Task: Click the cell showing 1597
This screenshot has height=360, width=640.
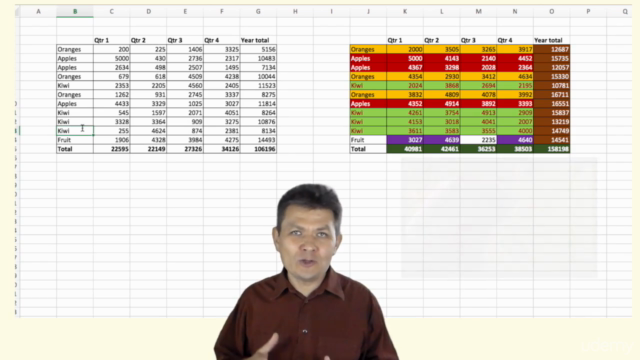Action: pos(148,113)
